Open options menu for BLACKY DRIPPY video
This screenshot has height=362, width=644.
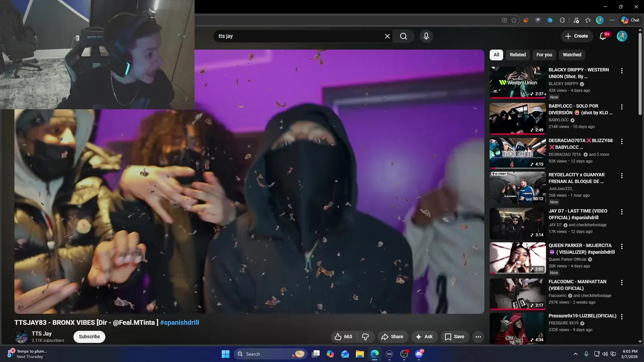622,71
